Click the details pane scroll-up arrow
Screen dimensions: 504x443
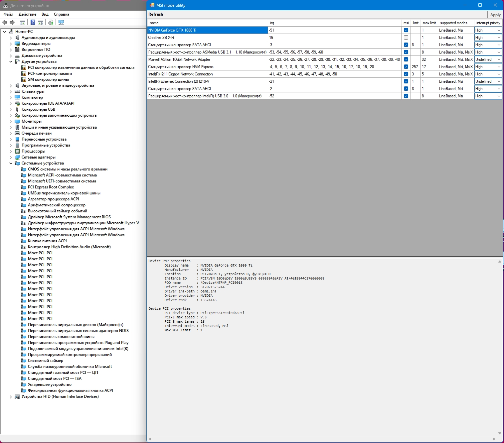tap(499, 262)
